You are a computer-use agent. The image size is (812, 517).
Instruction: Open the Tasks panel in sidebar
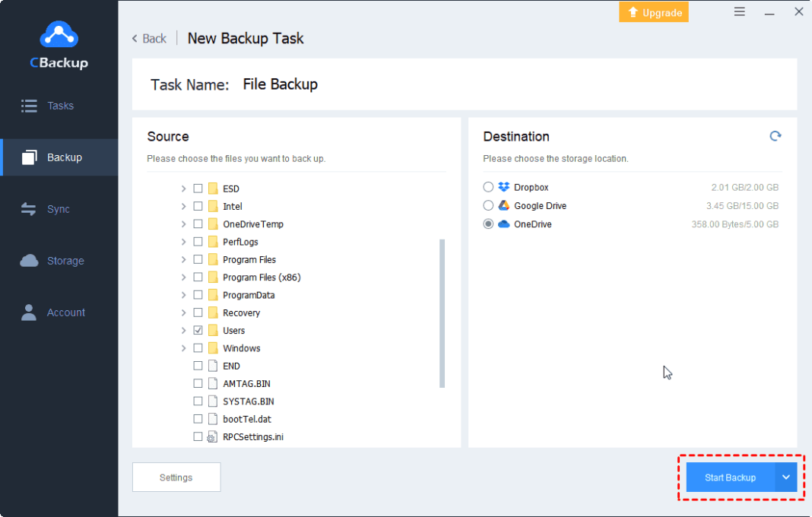(x=47, y=106)
